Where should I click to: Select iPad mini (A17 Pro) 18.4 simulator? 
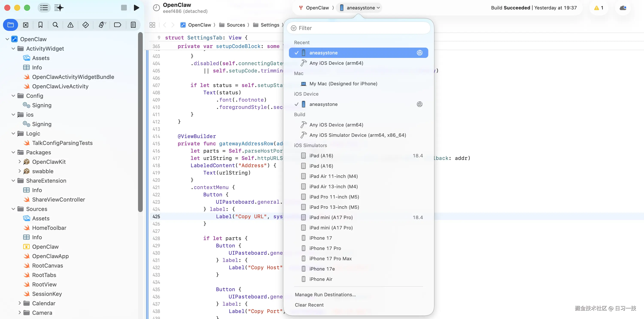coord(358,217)
